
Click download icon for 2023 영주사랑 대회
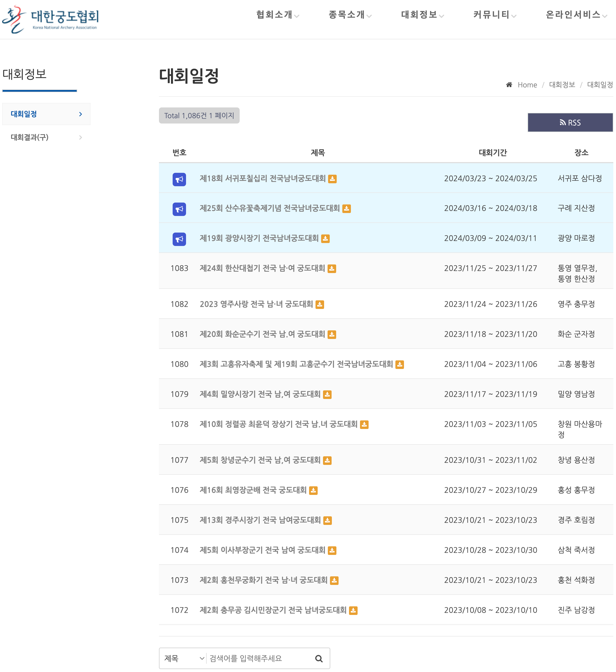coord(320,305)
